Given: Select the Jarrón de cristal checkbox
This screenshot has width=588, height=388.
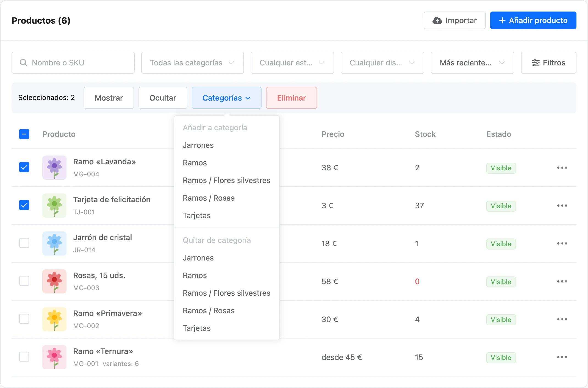Looking at the screenshot, I should [24, 243].
